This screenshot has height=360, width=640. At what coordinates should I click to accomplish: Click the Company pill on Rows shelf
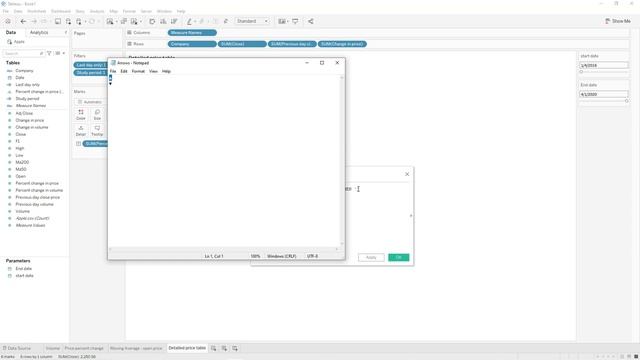pyautogui.click(x=192, y=44)
